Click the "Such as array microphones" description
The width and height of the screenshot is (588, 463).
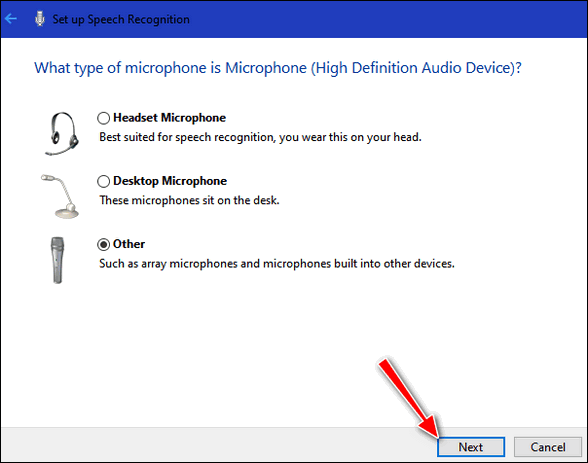pos(277,264)
